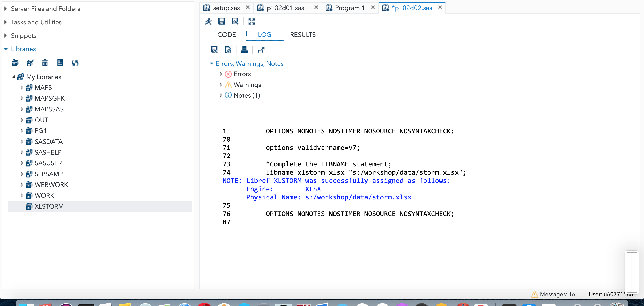Click the Properties table icon in Libraries
This screenshot has height=306, width=644.
60,63
